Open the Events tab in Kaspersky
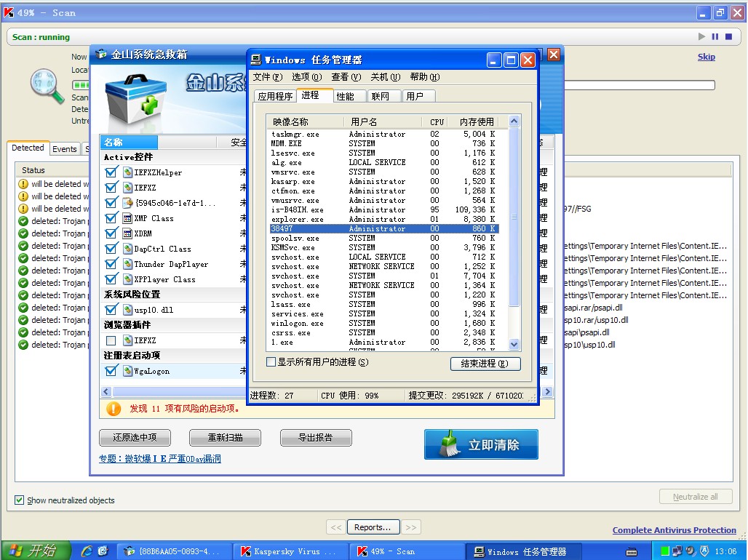This screenshot has height=560, width=748. coord(65,149)
